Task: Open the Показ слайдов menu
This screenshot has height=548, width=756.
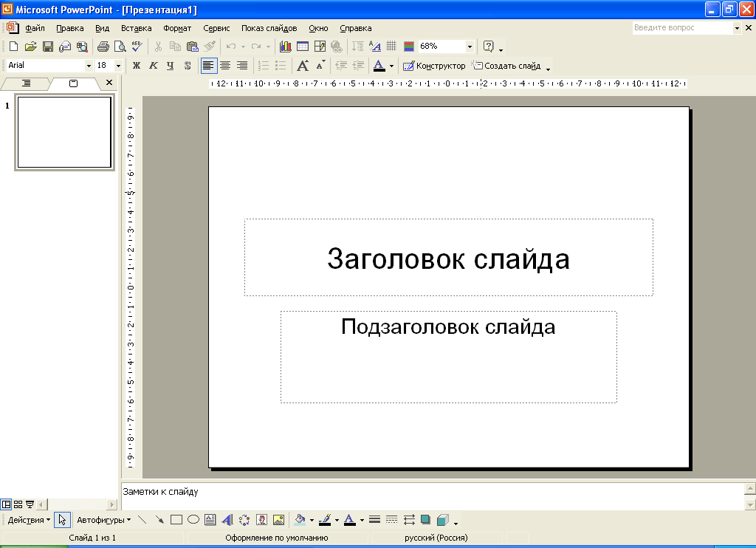Action: (x=269, y=28)
